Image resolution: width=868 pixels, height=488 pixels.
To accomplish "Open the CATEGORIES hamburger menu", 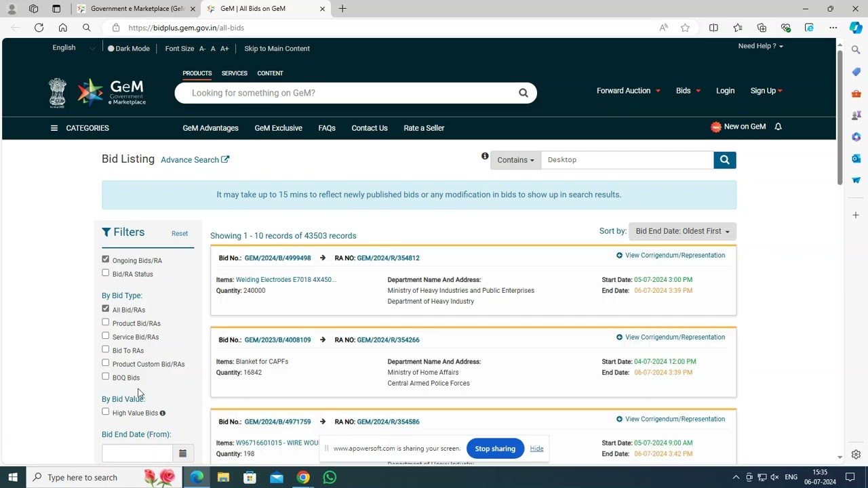I will pos(54,128).
